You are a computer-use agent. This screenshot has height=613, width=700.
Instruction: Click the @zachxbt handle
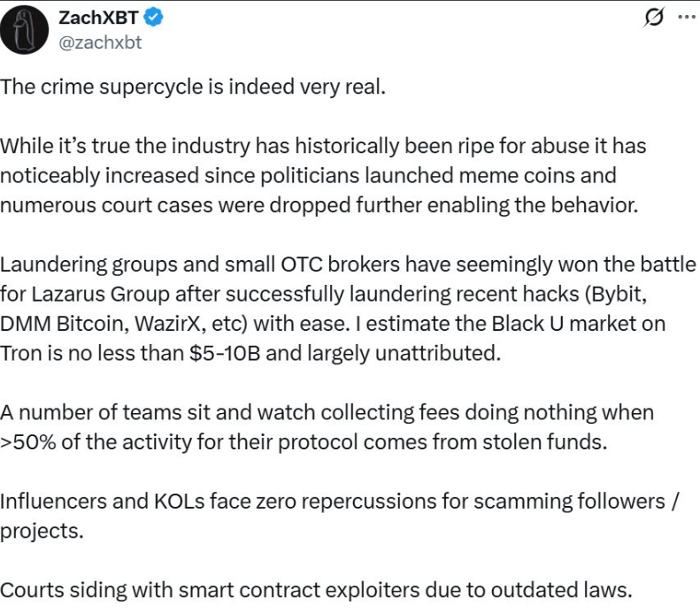99,42
